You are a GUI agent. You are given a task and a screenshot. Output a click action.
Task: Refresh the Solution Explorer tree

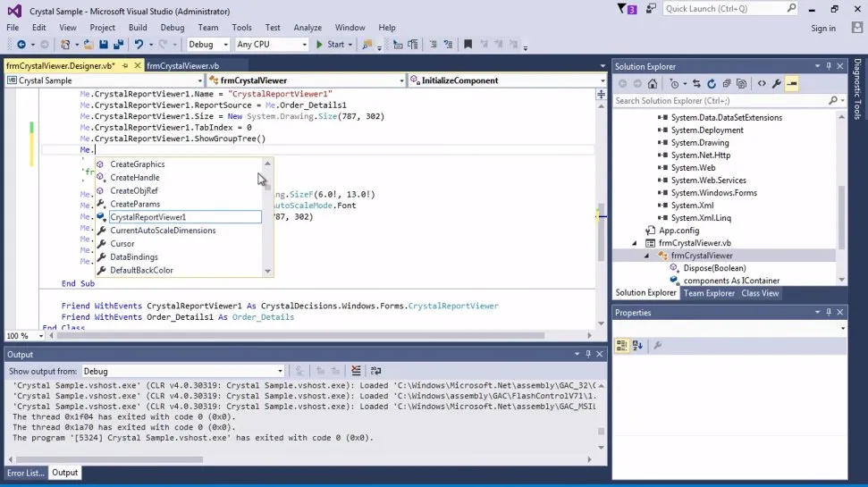[x=712, y=84]
